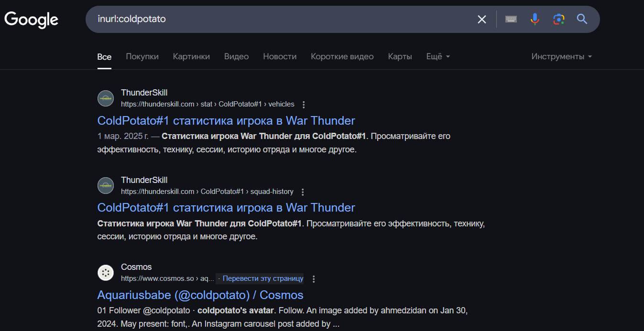Select the Новости tab
Viewport: 644px width, 331px height.
coord(280,56)
